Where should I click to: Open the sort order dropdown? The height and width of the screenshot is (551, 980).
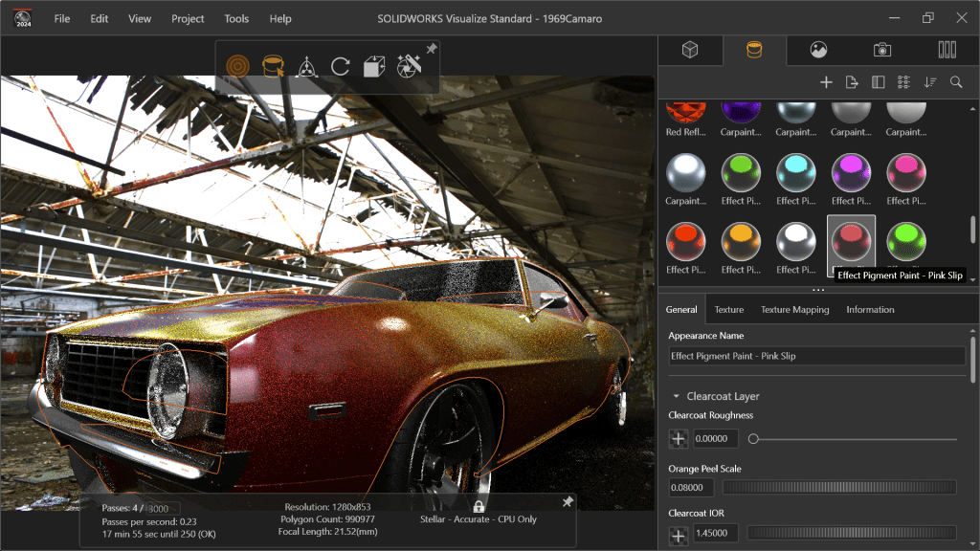click(930, 82)
